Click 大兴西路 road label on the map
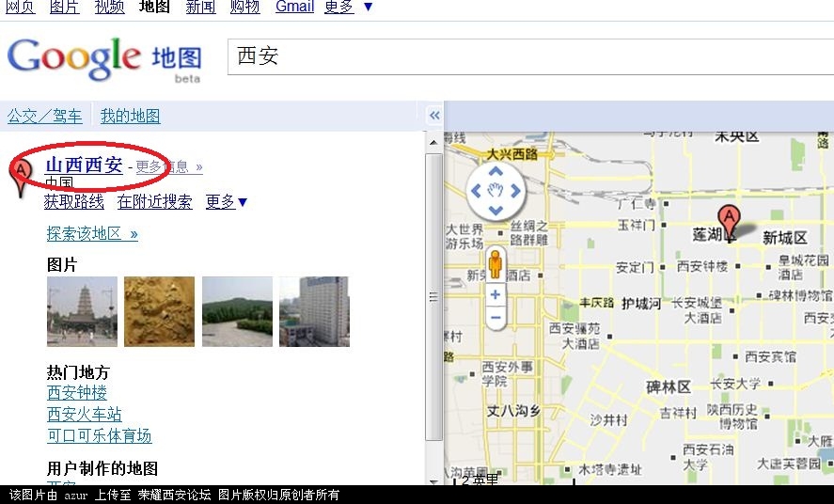Viewport: 834px width, 504px height. (512, 154)
